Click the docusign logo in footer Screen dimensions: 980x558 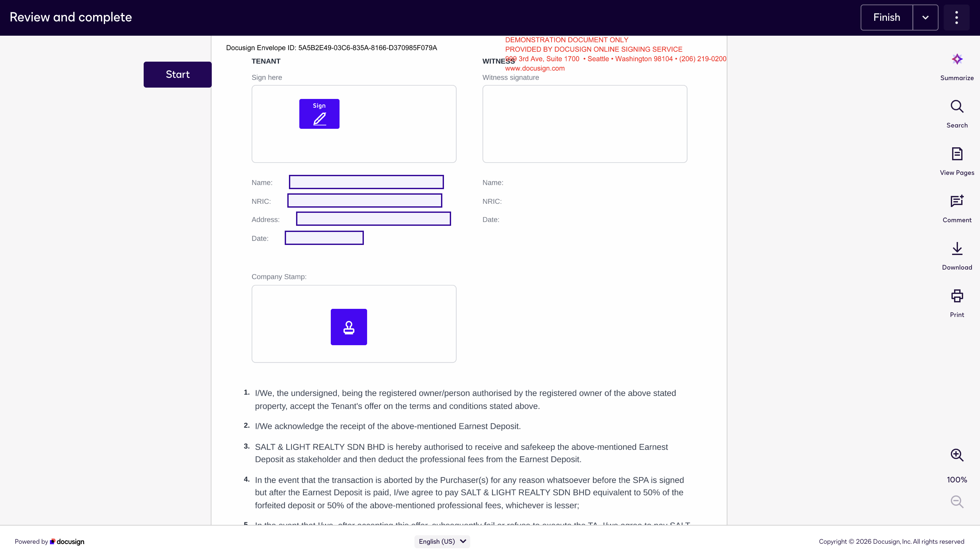(67, 541)
